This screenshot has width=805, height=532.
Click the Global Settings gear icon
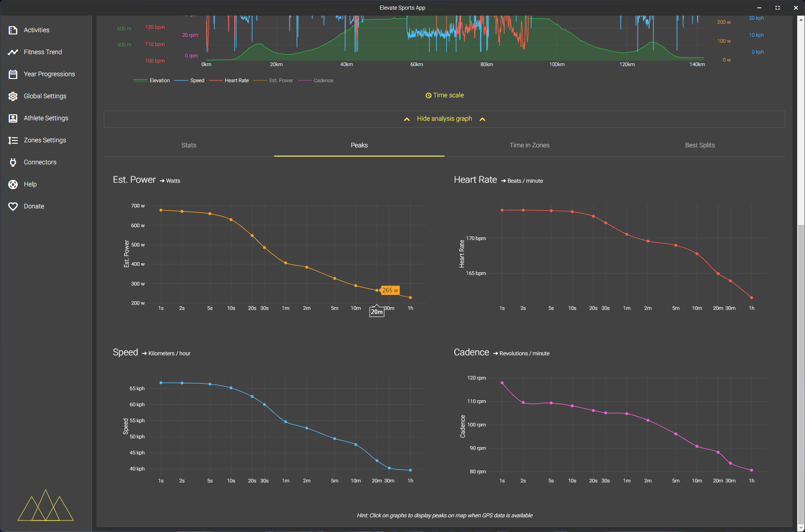(13, 96)
